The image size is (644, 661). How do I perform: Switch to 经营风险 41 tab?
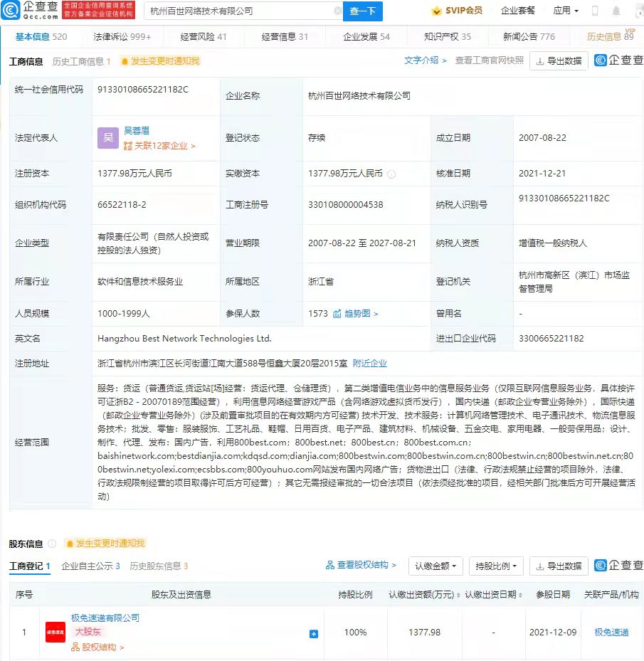[204, 37]
